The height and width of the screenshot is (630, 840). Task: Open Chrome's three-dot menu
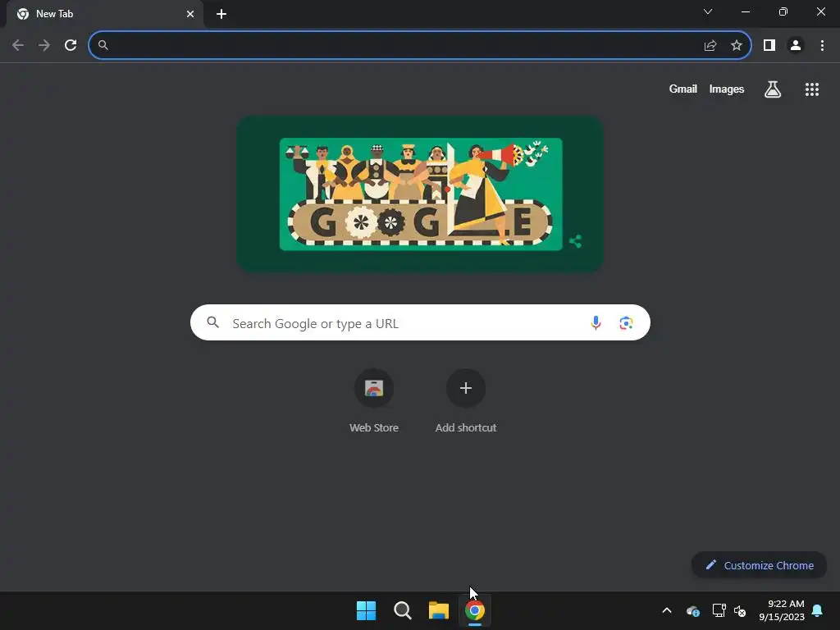click(822, 46)
